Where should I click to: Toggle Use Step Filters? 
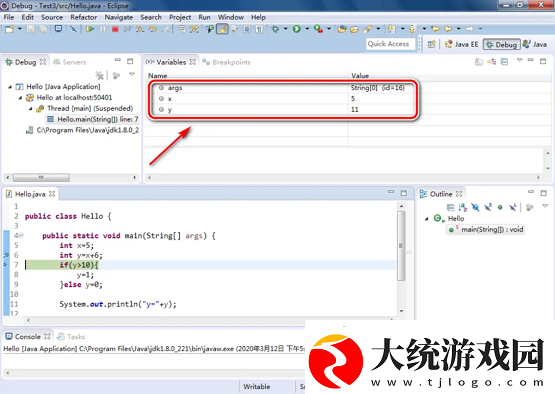pos(194,29)
